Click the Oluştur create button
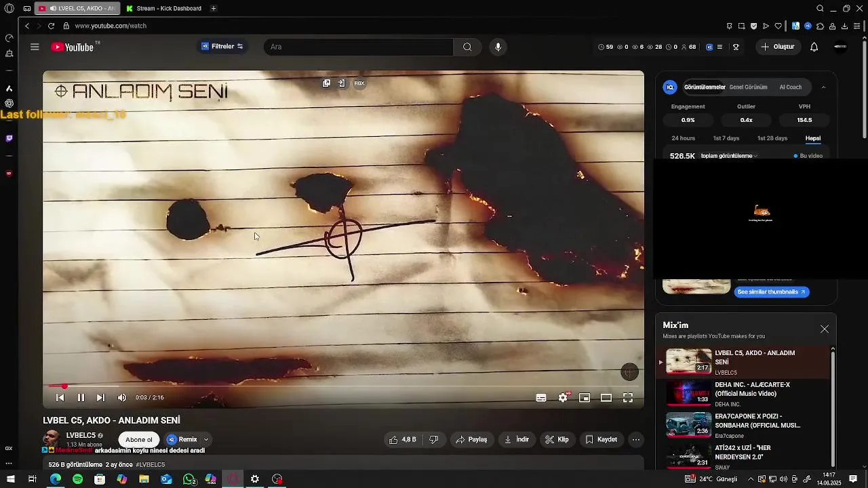The image size is (868, 488). [x=778, y=47]
